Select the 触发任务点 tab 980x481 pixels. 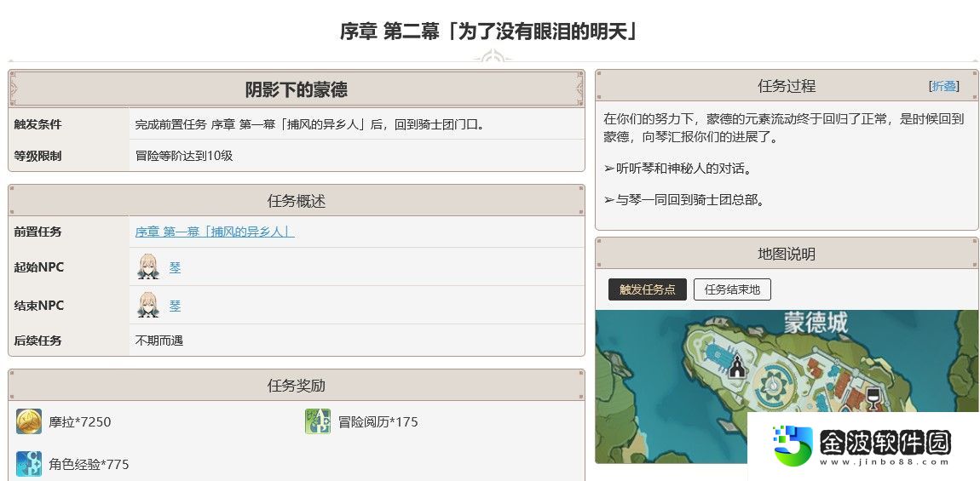click(x=647, y=289)
